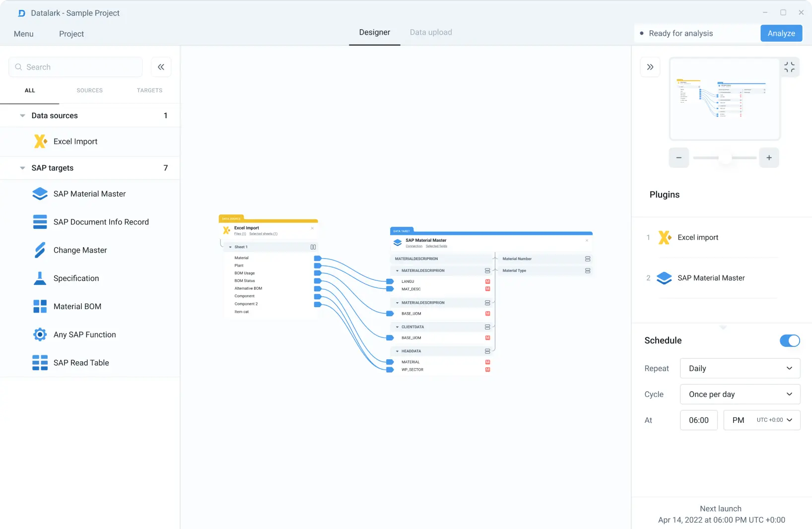Pick the SAP Read Table icon

[40, 363]
